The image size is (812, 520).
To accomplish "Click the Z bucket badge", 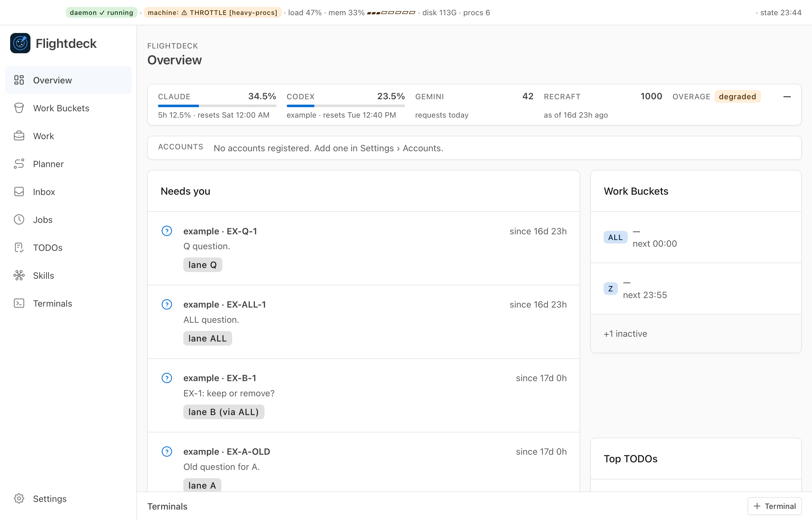I will 610,289.
